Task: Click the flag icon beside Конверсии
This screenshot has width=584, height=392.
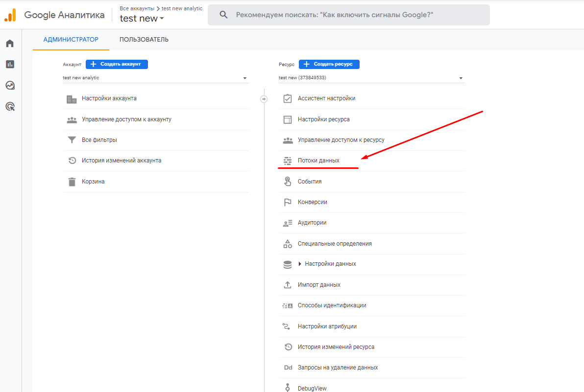Action: click(288, 202)
